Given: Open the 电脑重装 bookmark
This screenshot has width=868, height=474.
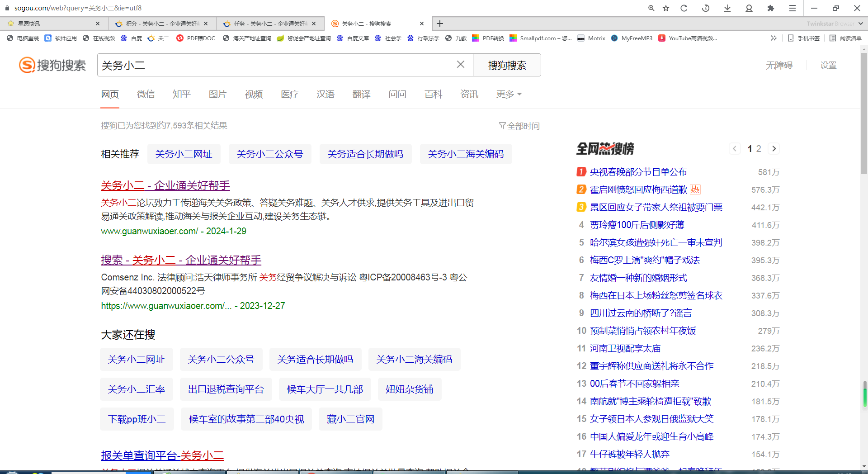Looking at the screenshot, I should [23, 38].
